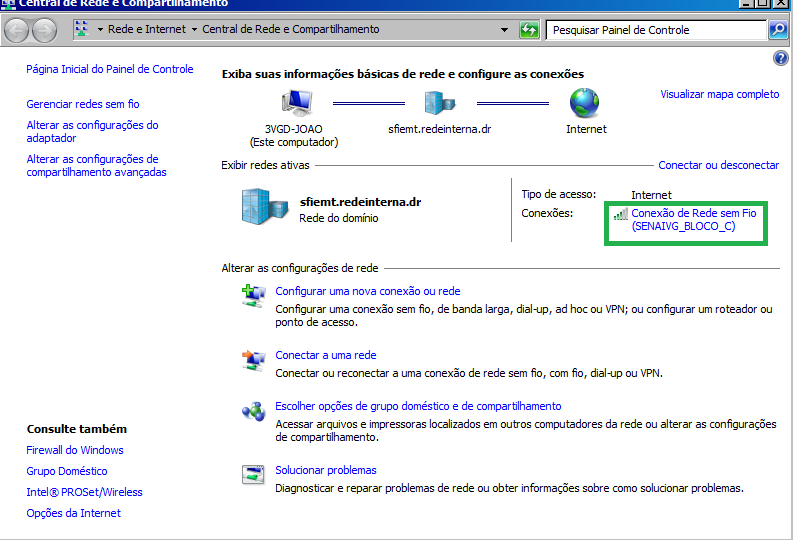Expand dropdown arrow before Rede e Internet
This screenshot has height=540, width=793.
point(100,30)
